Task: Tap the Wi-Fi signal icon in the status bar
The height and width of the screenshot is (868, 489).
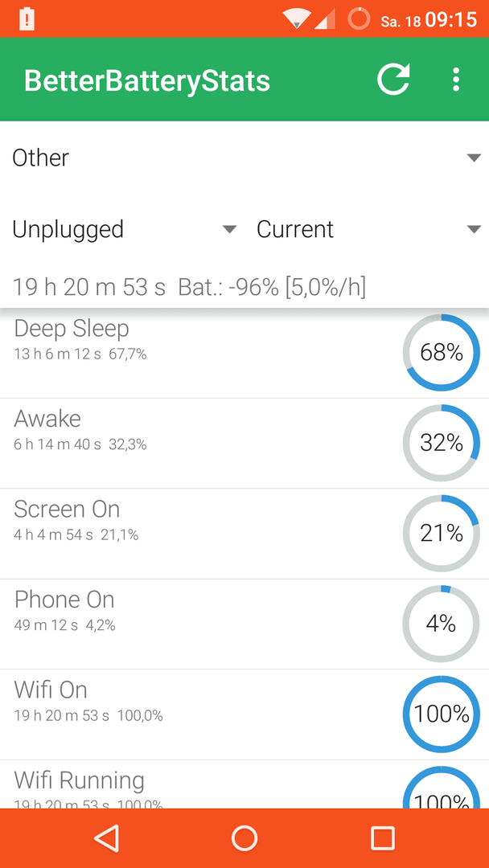Action: [x=296, y=18]
